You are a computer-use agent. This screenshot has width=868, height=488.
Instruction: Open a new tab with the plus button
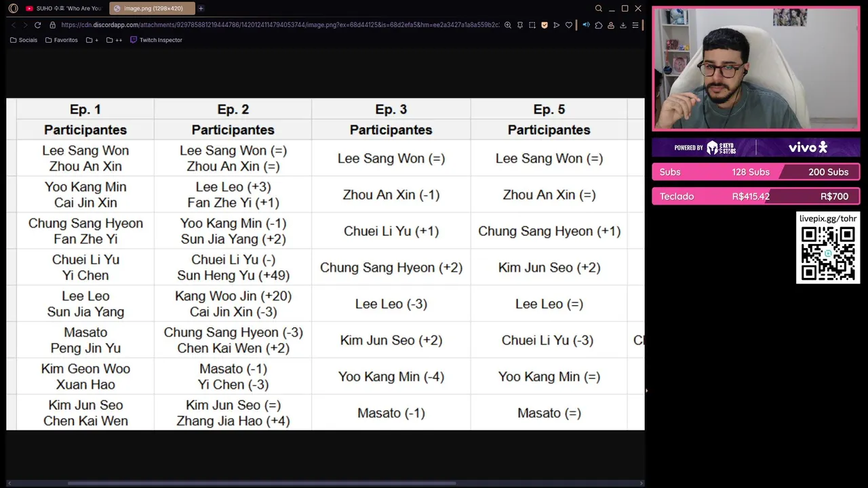(x=201, y=8)
